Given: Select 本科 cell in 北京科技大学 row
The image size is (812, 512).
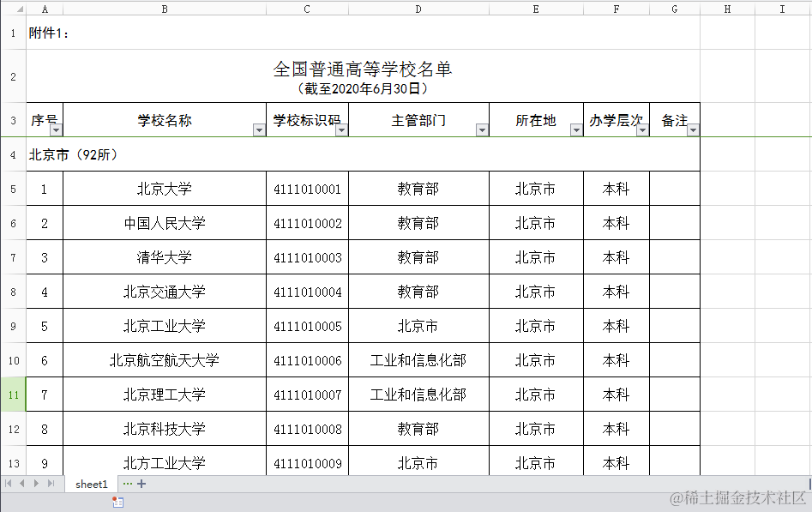Looking at the screenshot, I should [x=617, y=429].
